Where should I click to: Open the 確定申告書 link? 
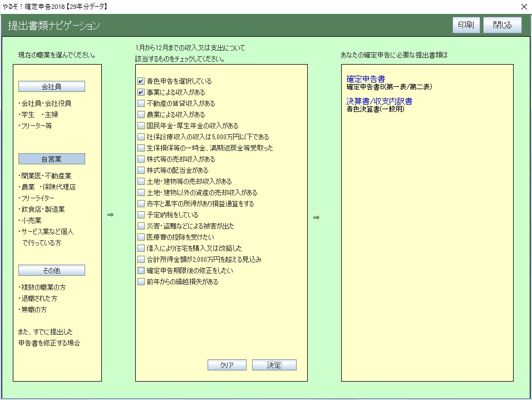click(x=366, y=79)
